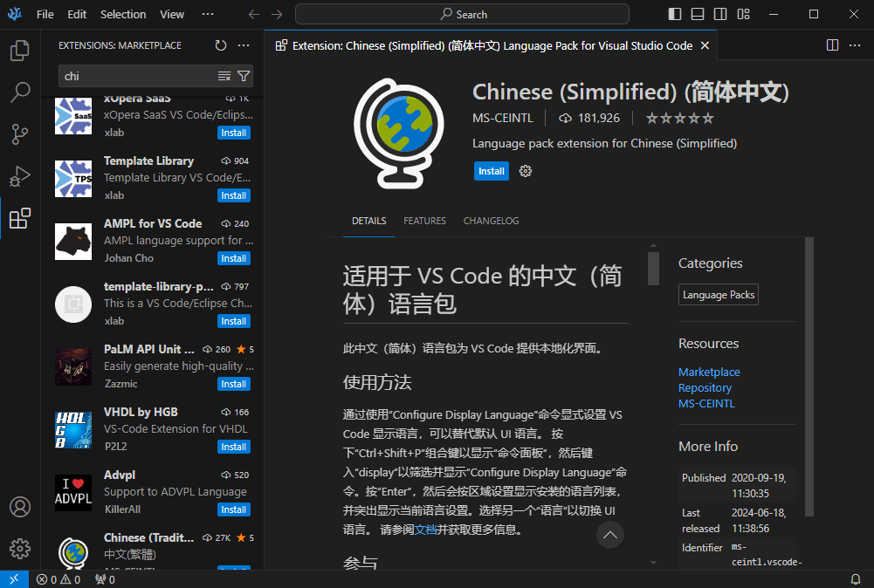The image size is (874, 588).
Task: Open the Repository link under Resources
Action: point(705,387)
